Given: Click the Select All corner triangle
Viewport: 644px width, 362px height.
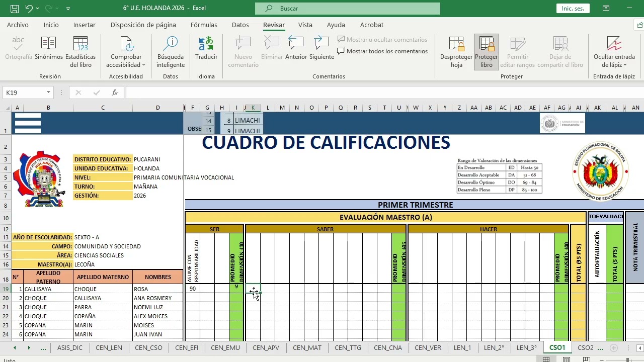Looking at the screenshot, I should coord(7,108).
